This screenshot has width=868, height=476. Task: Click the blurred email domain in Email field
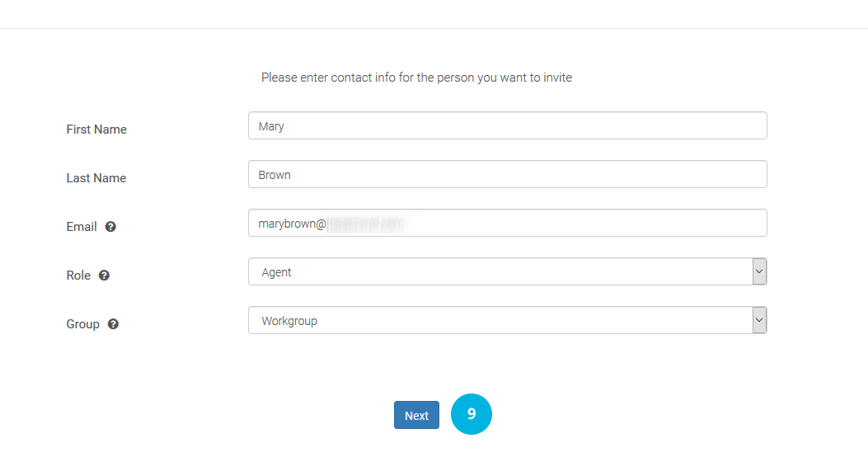pyautogui.click(x=368, y=224)
